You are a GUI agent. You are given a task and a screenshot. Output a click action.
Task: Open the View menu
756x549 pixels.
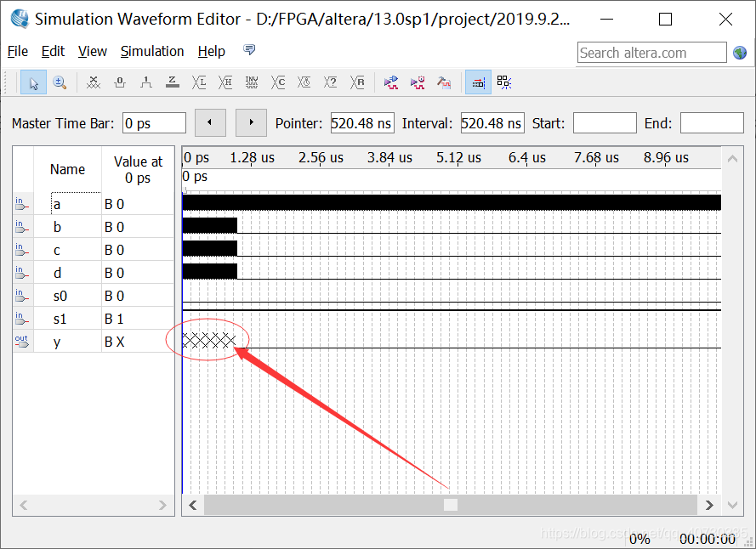pos(93,52)
